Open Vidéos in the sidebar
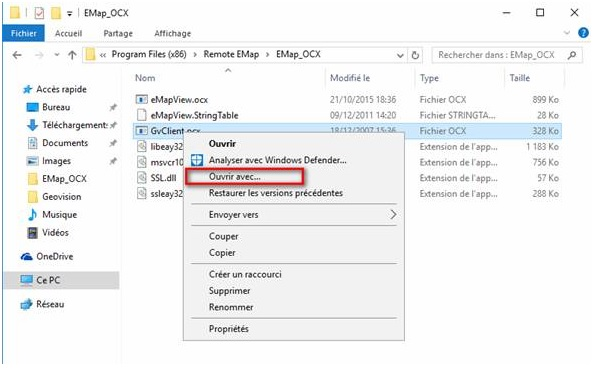Viewport: 616px width, 375px height. tap(55, 232)
